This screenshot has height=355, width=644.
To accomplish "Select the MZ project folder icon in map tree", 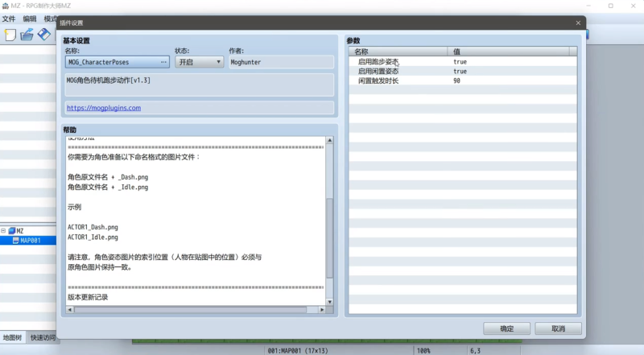I will tap(12, 231).
